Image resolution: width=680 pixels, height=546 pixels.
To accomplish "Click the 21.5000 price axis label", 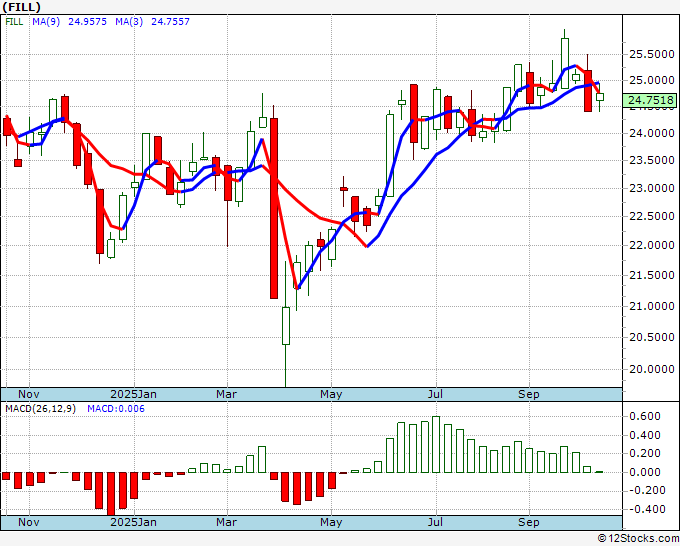I will click(x=652, y=275).
